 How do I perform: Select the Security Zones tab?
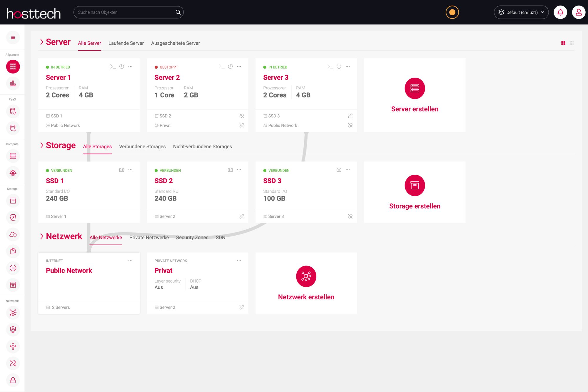(192, 237)
